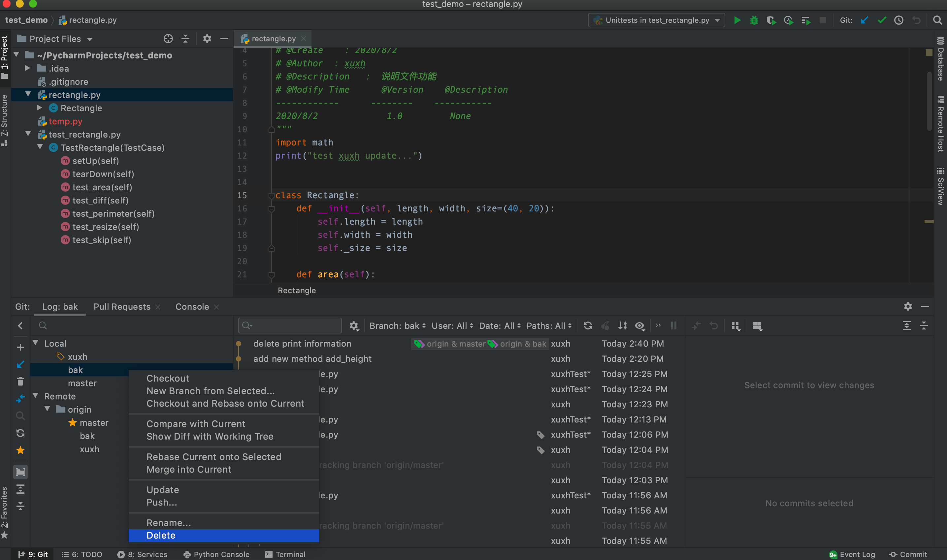Open the 6: TODO tool window
Viewport: 947px width, 560px height.
(82, 554)
